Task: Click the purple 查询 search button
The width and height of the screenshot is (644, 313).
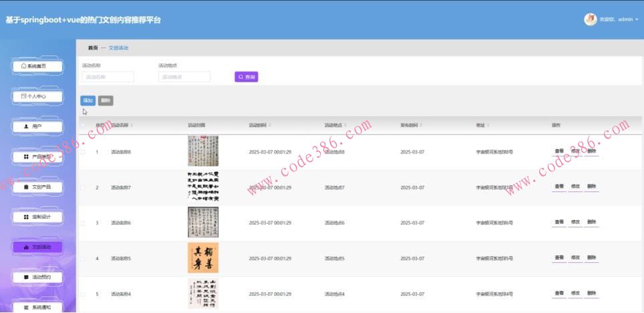Action: [x=247, y=77]
